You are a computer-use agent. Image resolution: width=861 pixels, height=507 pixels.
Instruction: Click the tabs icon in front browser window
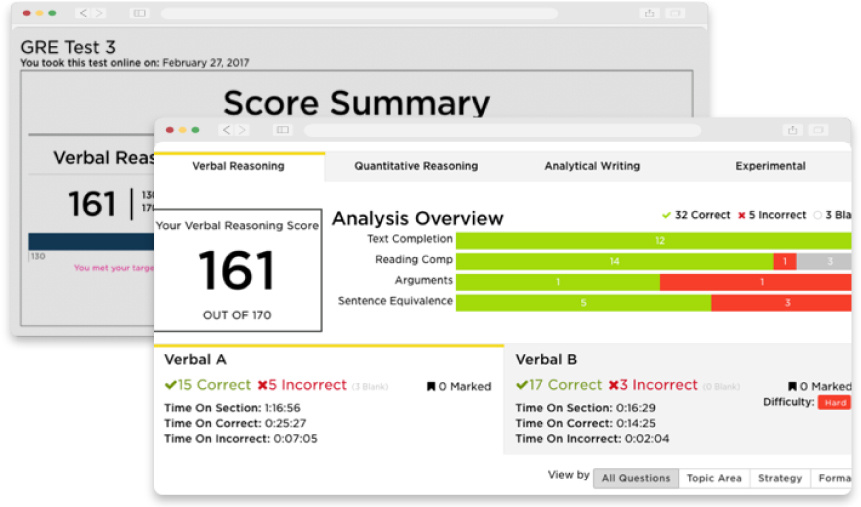pos(819,130)
